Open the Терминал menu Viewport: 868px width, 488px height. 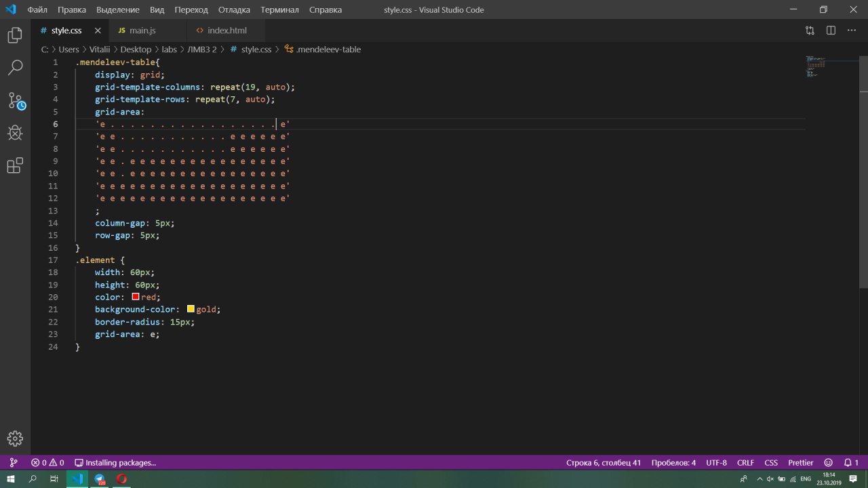(279, 10)
